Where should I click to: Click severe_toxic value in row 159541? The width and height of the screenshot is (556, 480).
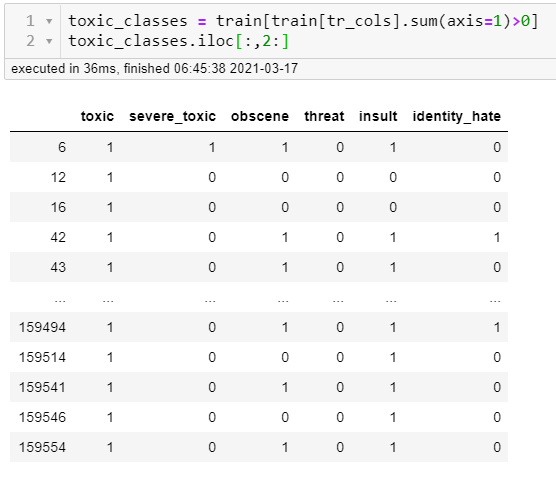point(212,387)
